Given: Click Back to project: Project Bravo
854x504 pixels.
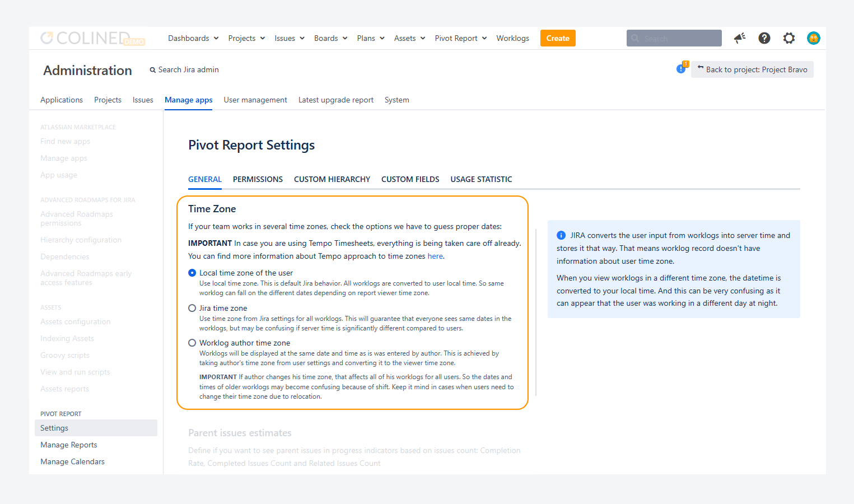Looking at the screenshot, I should (752, 69).
